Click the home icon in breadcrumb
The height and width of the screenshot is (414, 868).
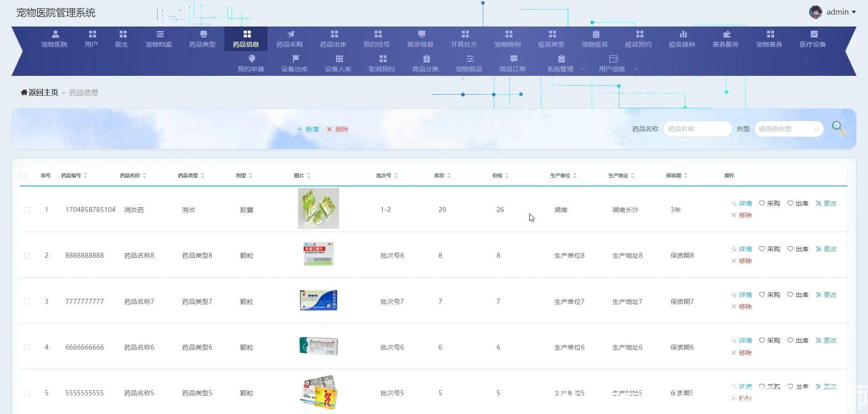point(24,92)
